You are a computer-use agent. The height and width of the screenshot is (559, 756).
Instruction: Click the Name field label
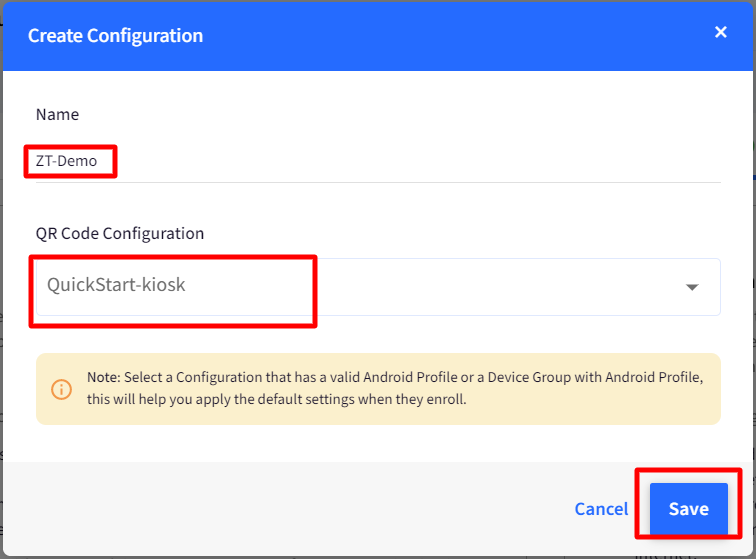tap(57, 114)
